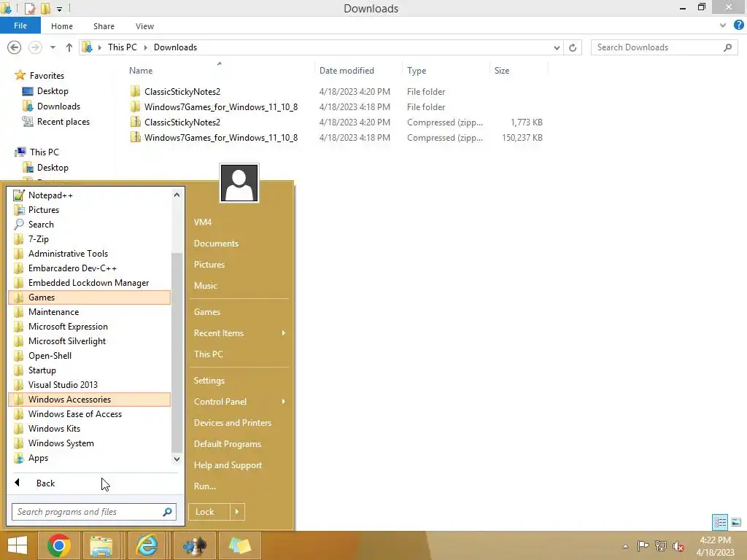Open Downloads under Favorites
The height and width of the screenshot is (560, 747).
58,106
